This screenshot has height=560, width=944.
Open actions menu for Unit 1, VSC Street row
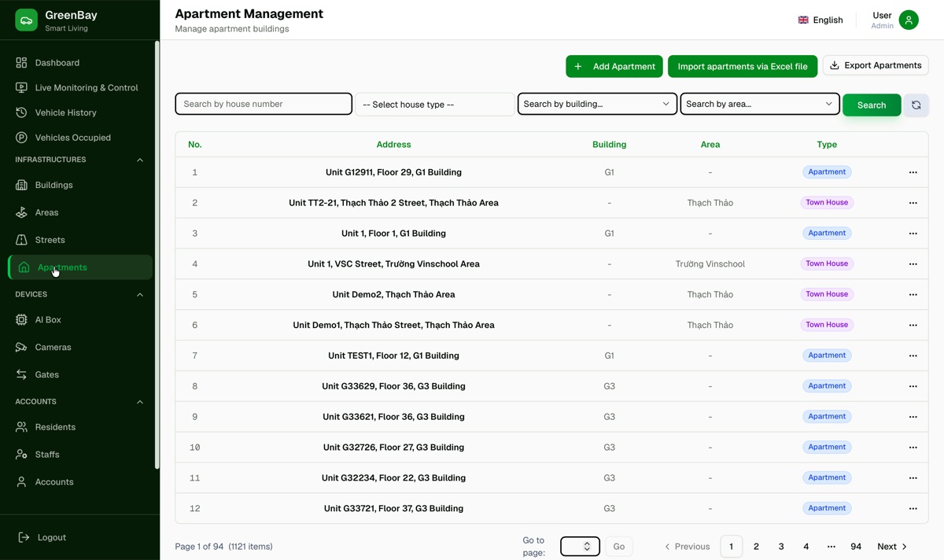point(913,264)
